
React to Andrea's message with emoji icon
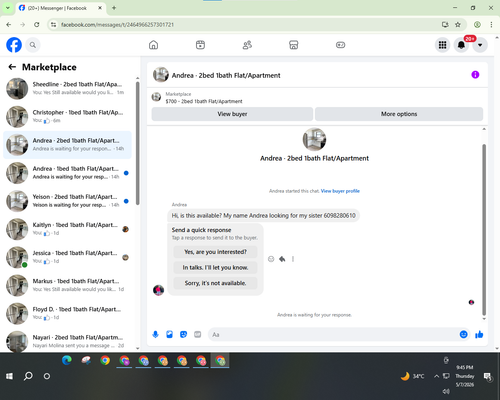click(271, 259)
